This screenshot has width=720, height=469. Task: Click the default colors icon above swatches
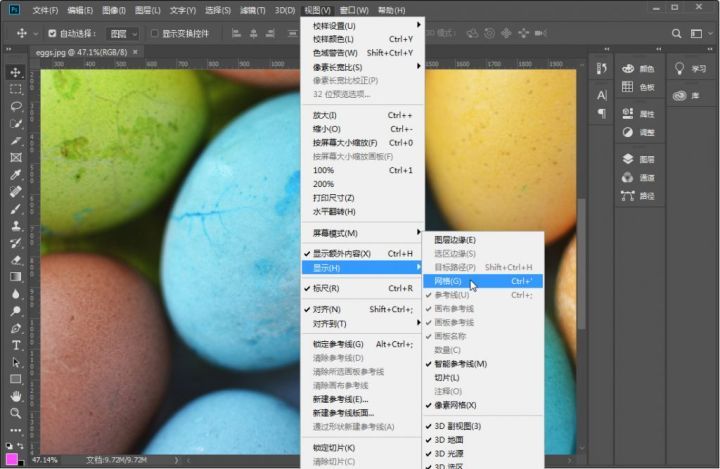tap(9, 446)
